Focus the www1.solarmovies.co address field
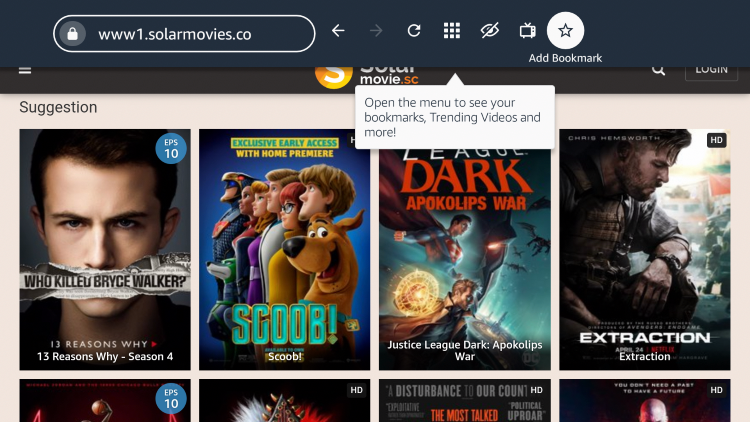Viewport: 750px width, 422px height. pos(184,33)
